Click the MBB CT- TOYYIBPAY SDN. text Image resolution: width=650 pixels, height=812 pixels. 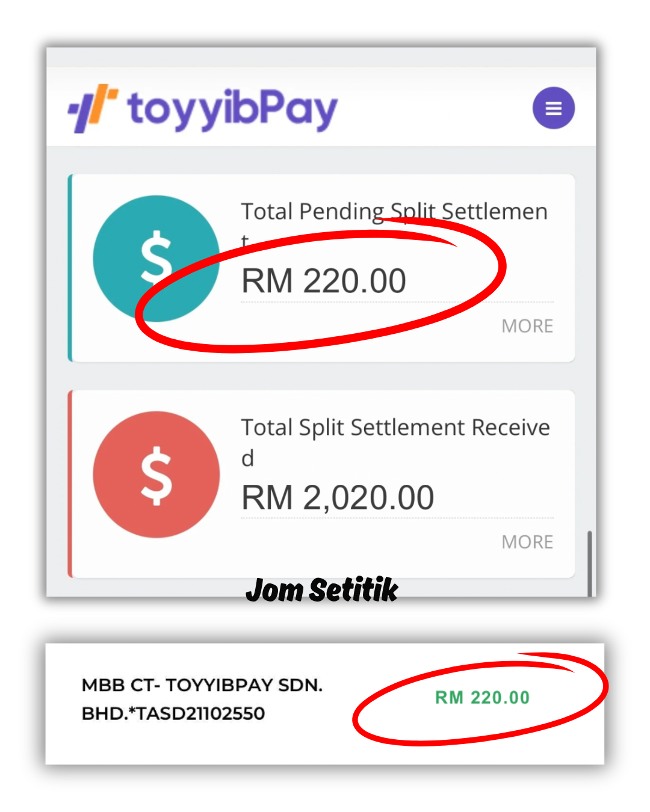coord(202,685)
